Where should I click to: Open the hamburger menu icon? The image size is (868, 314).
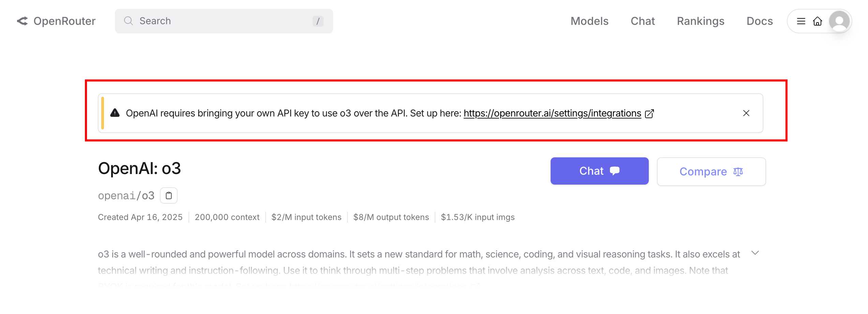click(801, 21)
